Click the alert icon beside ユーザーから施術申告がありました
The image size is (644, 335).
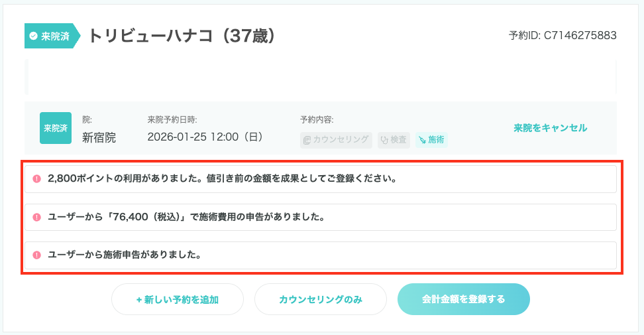tap(36, 255)
